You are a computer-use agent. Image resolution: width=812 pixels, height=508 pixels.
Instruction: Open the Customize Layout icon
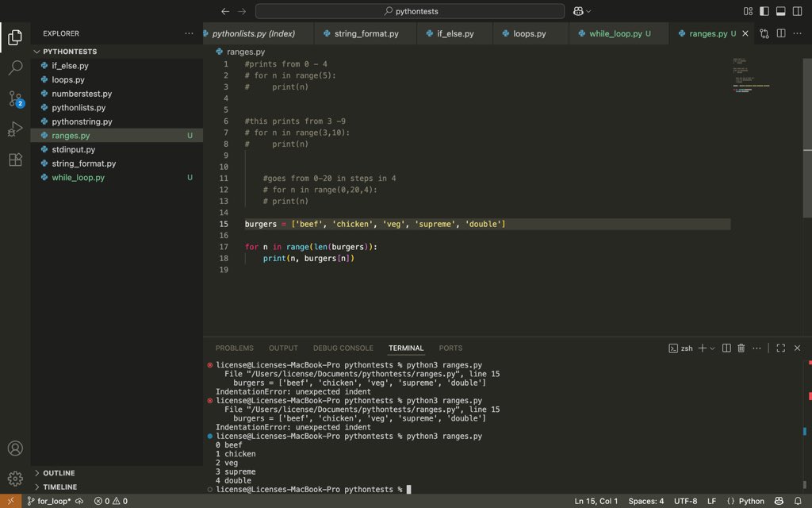(748, 11)
